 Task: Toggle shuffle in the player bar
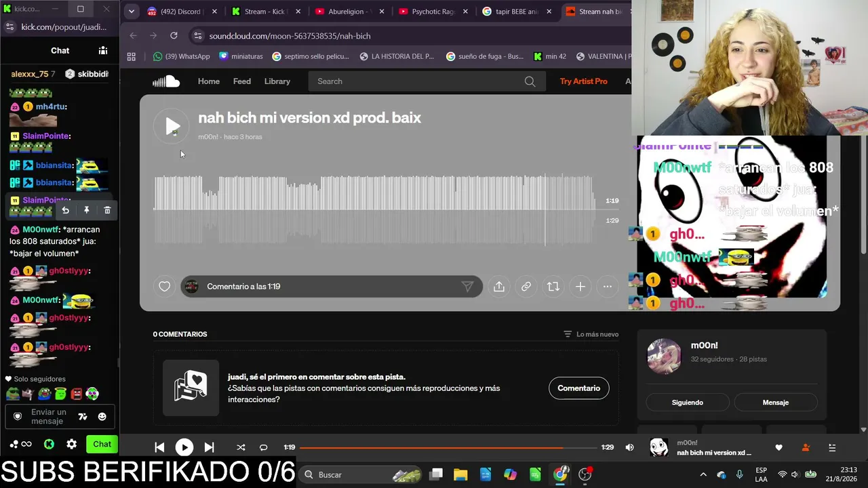241,447
